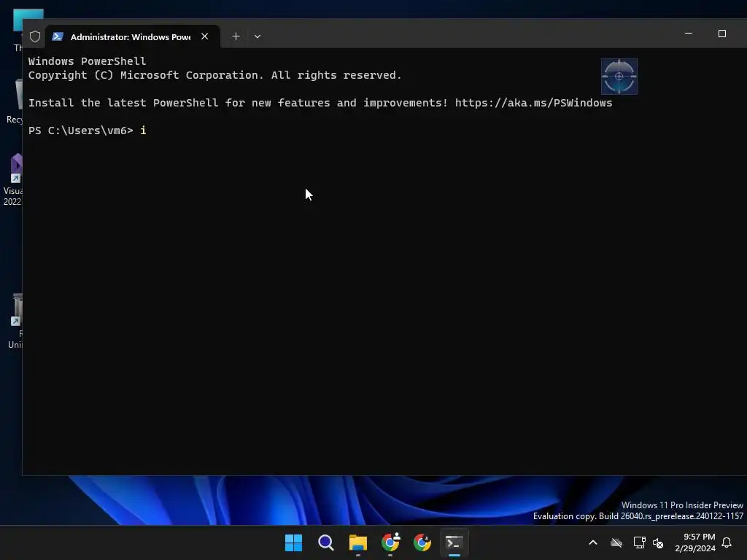This screenshot has height=560, width=747.
Task: Open a new terminal tab with plus button
Action: pos(236,36)
